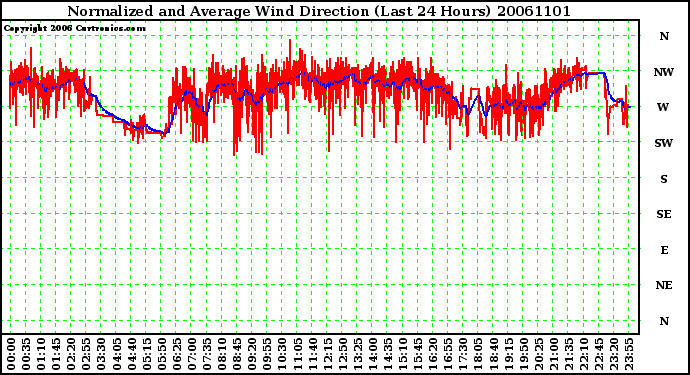Click the 13:25 time axis label

[357, 355]
